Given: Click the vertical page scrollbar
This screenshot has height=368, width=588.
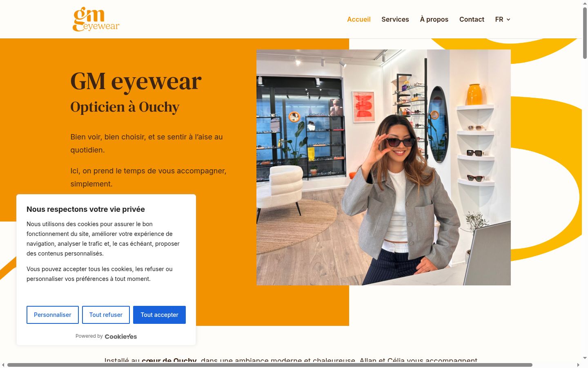Looking at the screenshot, I should (x=585, y=33).
